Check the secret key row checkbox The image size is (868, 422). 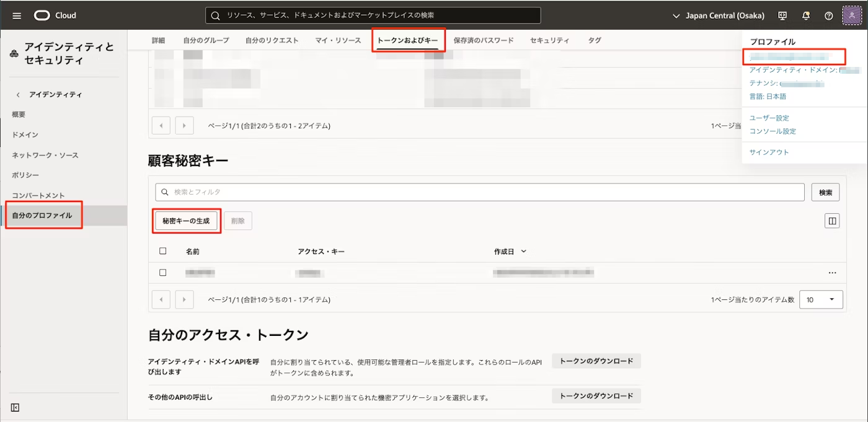(x=163, y=273)
